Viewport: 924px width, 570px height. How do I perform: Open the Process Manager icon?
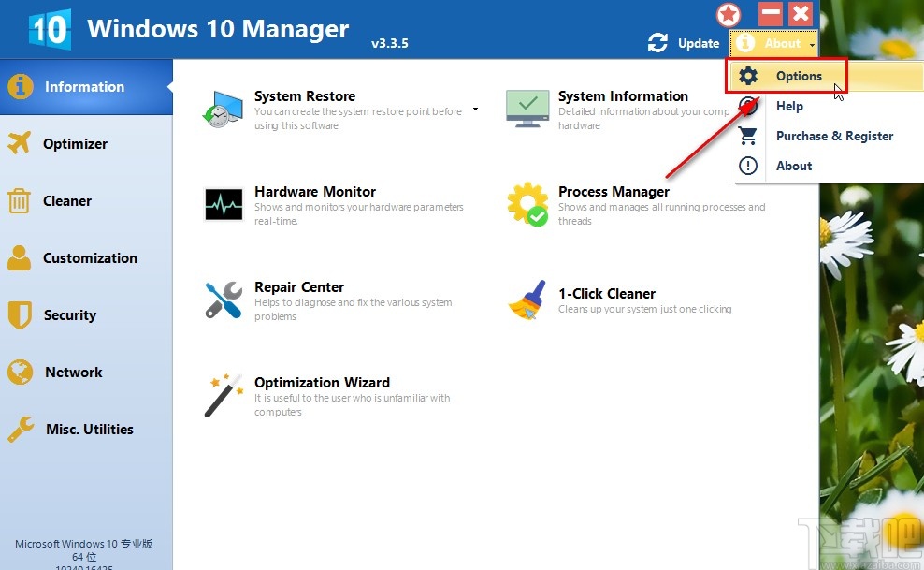[x=527, y=201]
